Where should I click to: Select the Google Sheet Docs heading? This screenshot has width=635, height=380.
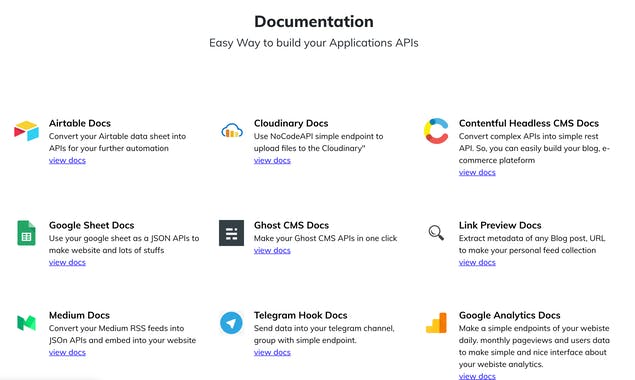(x=92, y=225)
